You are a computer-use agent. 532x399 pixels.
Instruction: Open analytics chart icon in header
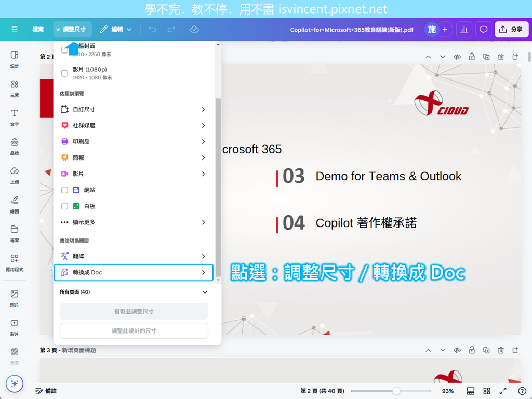464,30
